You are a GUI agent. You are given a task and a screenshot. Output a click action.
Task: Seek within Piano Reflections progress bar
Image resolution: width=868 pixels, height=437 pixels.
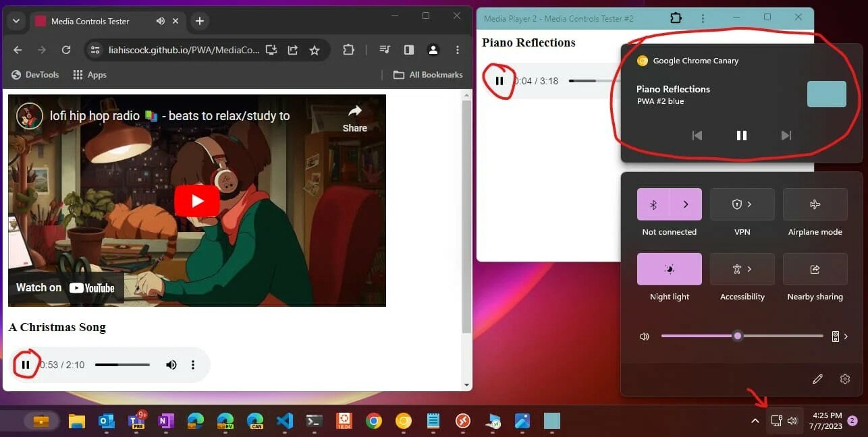594,81
